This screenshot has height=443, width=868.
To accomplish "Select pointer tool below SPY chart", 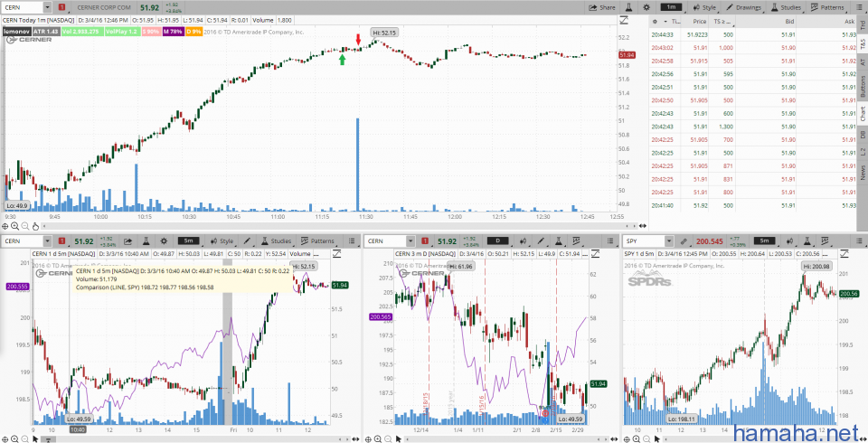I will (657, 439).
